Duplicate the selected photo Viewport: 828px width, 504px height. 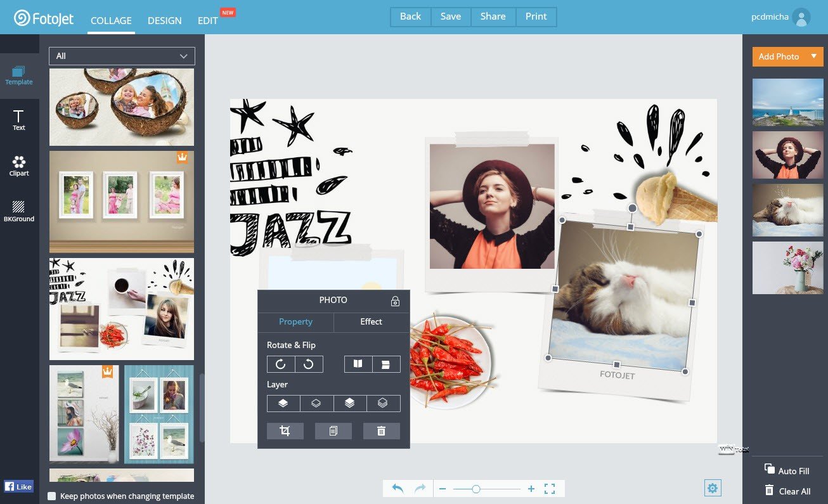click(333, 431)
